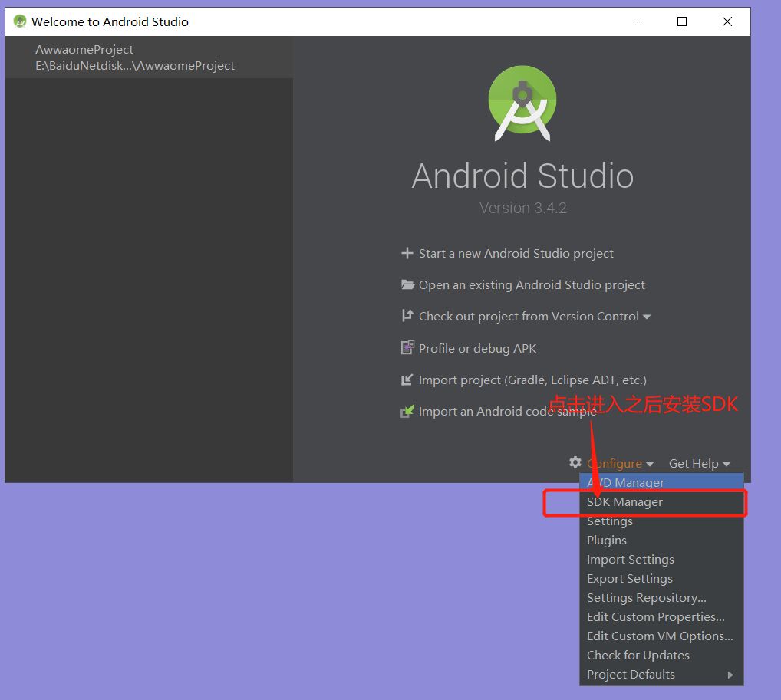Open SDK Manager from Configure menu
The width and height of the screenshot is (781, 700).
pos(661,502)
